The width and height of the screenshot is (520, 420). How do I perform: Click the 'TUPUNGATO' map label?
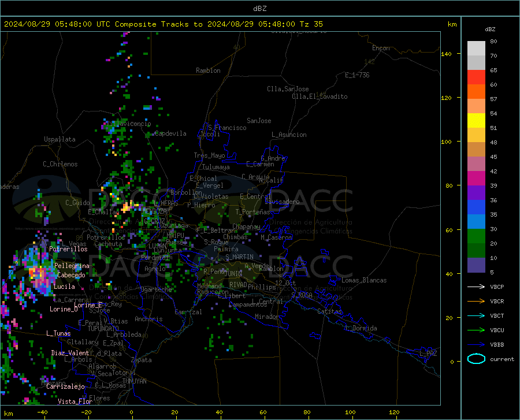(103, 329)
